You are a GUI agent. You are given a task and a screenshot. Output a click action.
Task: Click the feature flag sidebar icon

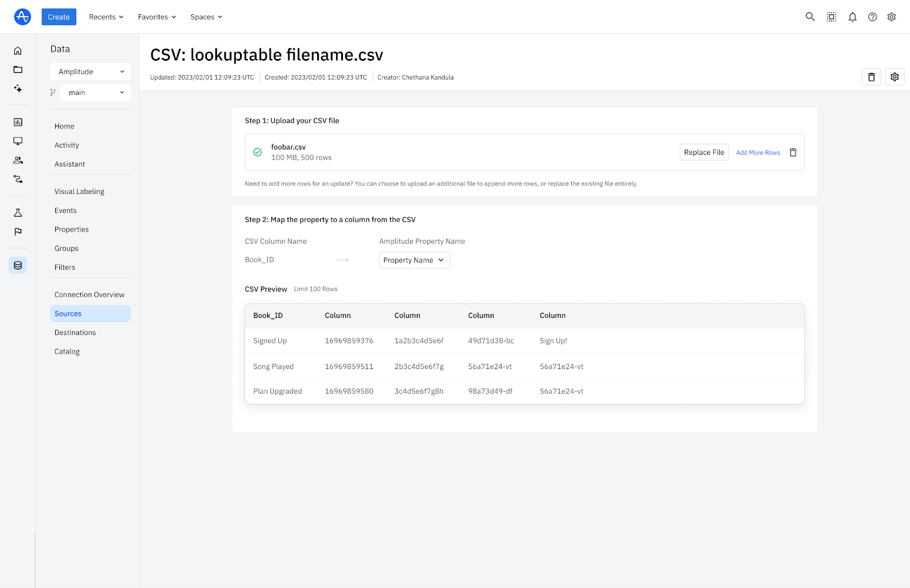(18, 231)
